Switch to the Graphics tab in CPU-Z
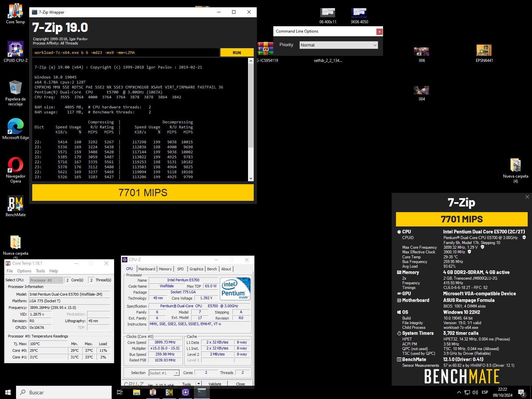Screen dimensions: 532x399 click(x=196, y=269)
